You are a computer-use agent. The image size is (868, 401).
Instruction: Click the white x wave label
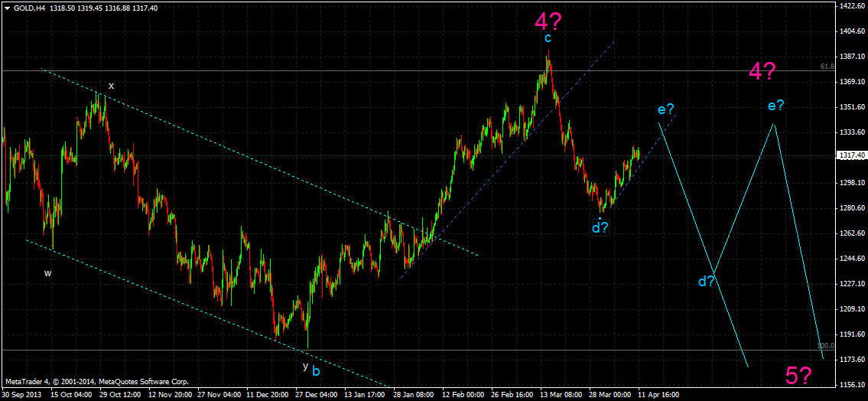111,86
